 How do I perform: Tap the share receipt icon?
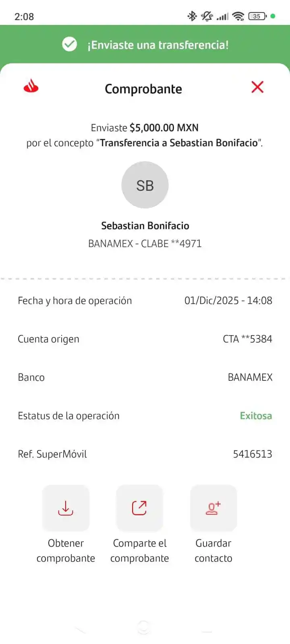coord(139,508)
